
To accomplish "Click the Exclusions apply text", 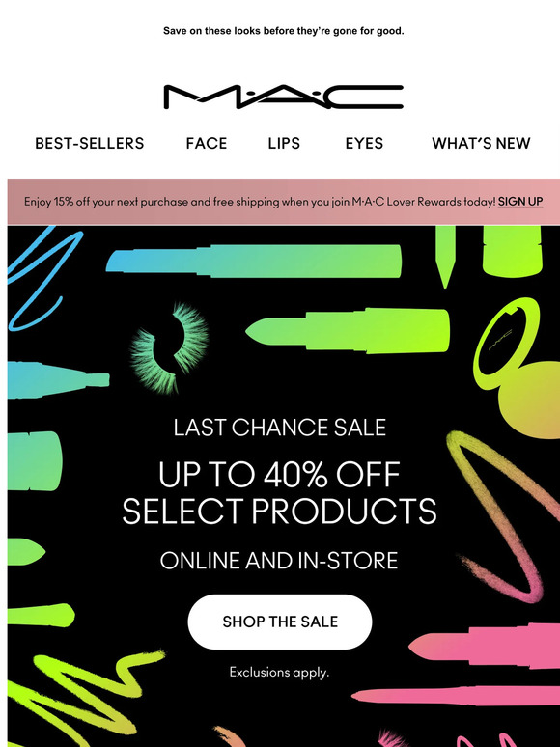I will (x=279, y=673).
